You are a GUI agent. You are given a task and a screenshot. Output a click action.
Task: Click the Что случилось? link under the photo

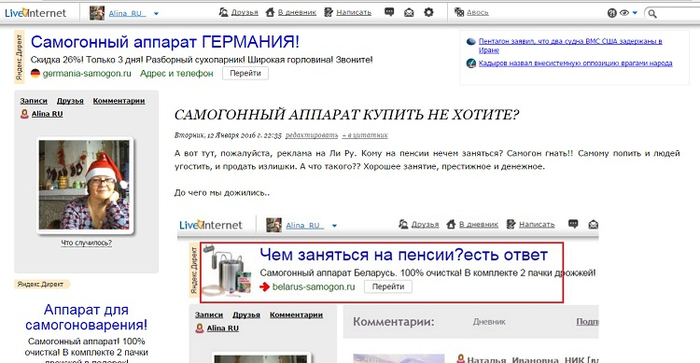[x=86, y=243]
